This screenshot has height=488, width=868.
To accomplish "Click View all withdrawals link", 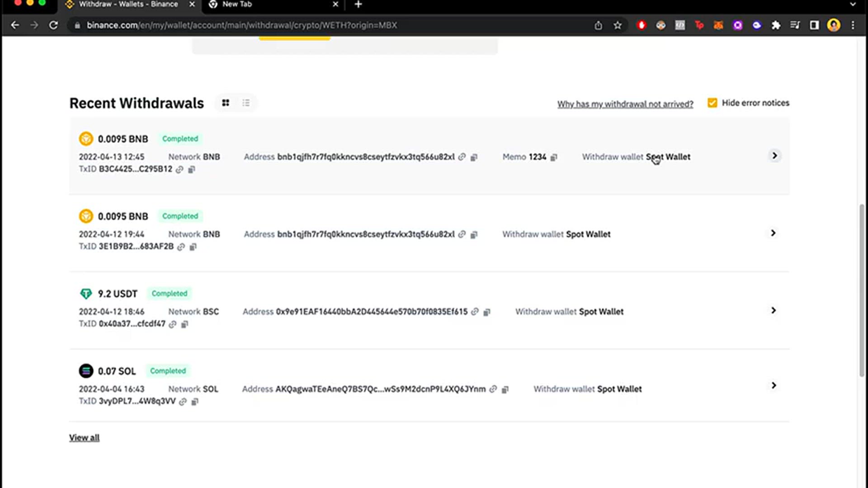I will 84,437.
